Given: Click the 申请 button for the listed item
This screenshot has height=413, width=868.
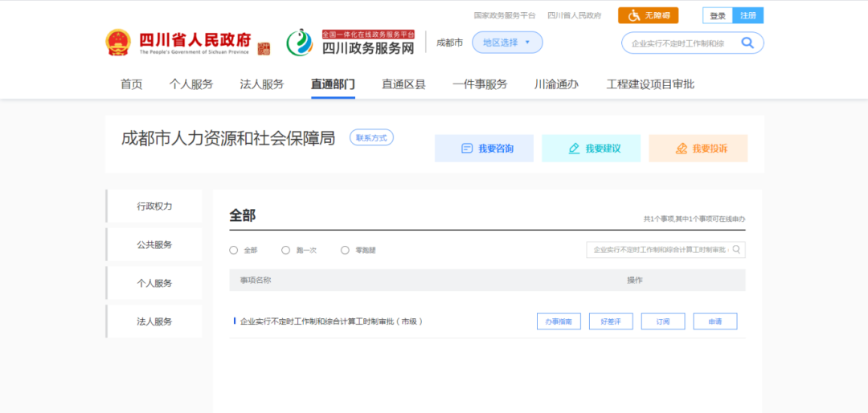Looking at the screenshot, I should click(x=714, y=321).
